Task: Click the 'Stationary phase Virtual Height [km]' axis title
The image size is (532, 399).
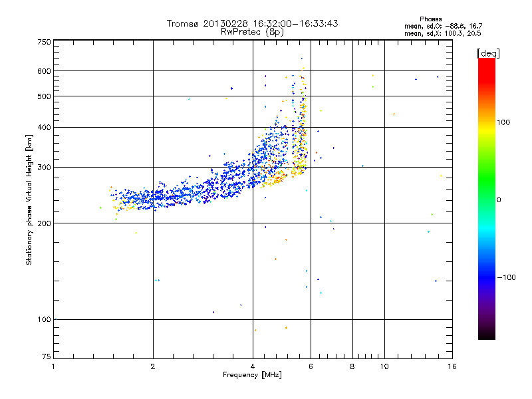Action: coord(29,199)
